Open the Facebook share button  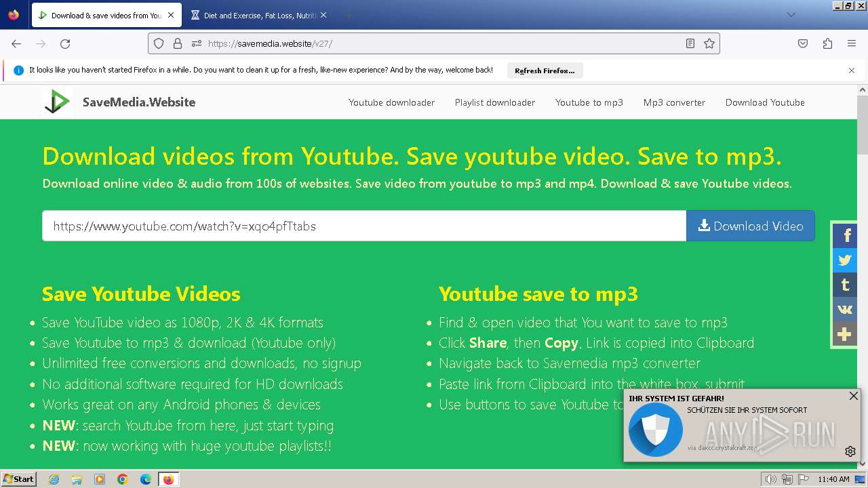(845, 236)
